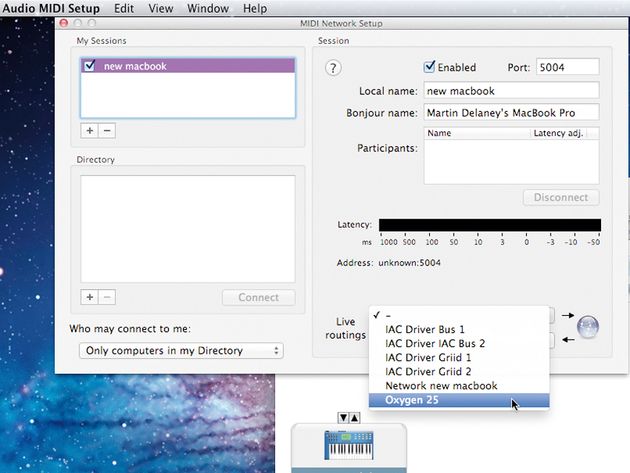
Task: Choose IAC Driver Griid 2
Action: coord(459,371)
